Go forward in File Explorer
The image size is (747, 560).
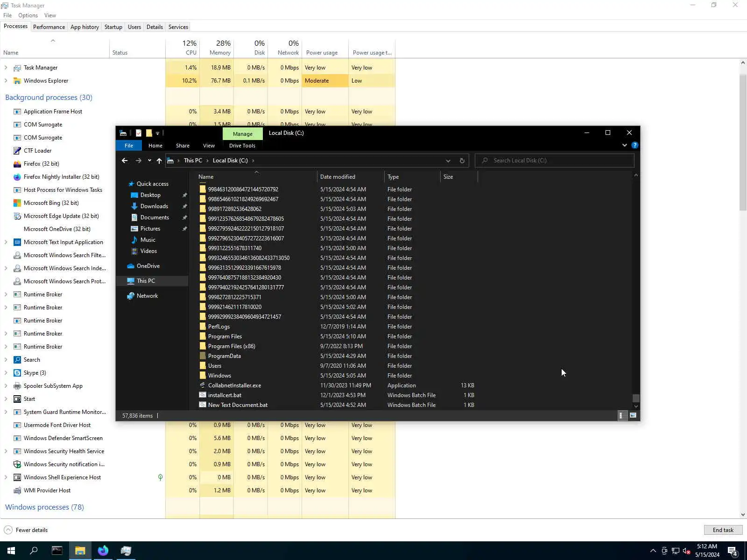point(138,161)
